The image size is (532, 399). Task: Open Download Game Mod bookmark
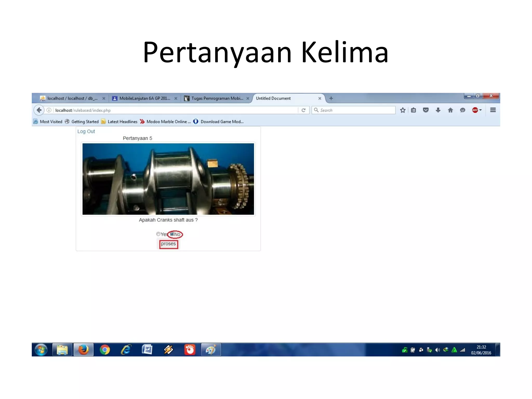coord(218,122)
